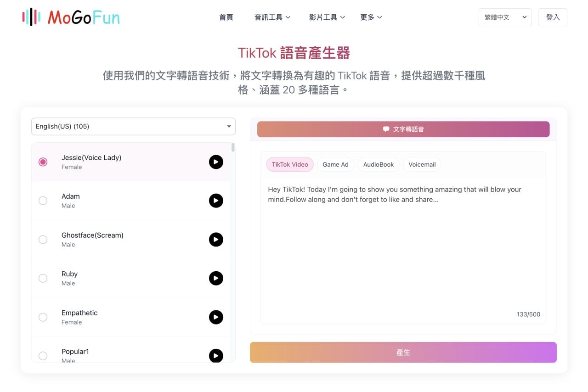Select Jessie(Voice Lady) radio button

pos(43,162)
